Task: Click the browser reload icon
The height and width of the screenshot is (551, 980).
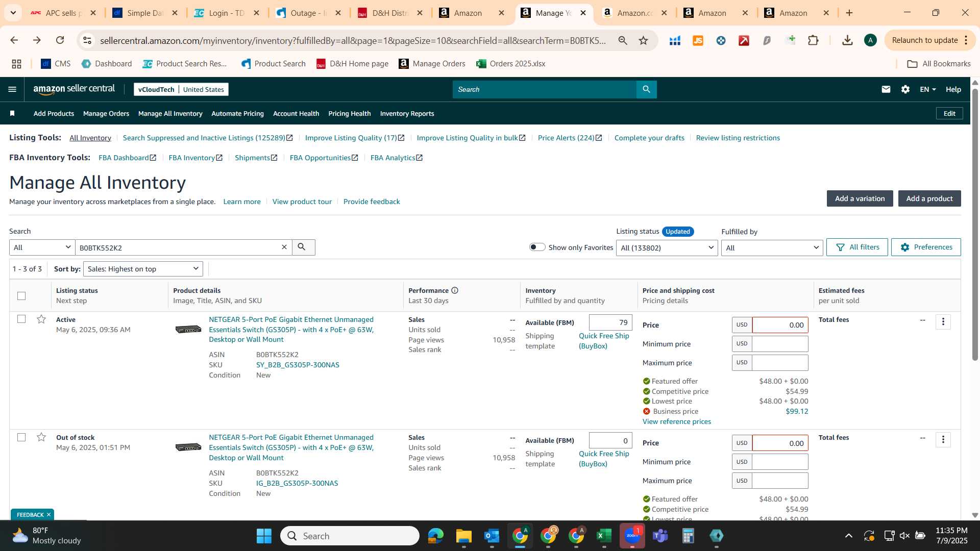Action: click(60, 40)
